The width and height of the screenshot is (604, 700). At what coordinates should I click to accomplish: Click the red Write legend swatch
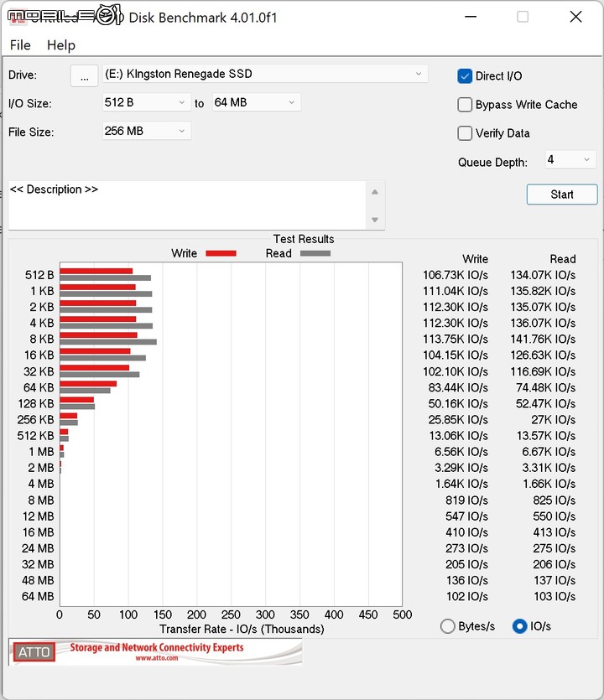(221, 253)
